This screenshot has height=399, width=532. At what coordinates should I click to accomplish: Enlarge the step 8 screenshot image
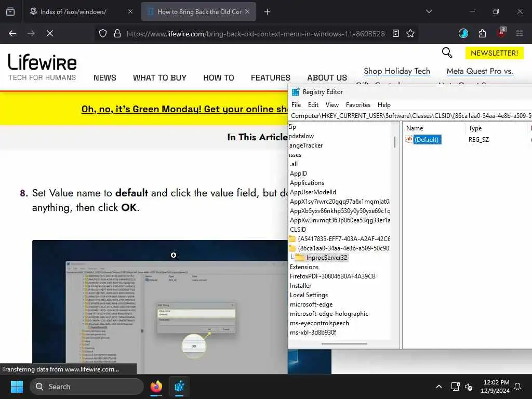[x=160, y=307]
